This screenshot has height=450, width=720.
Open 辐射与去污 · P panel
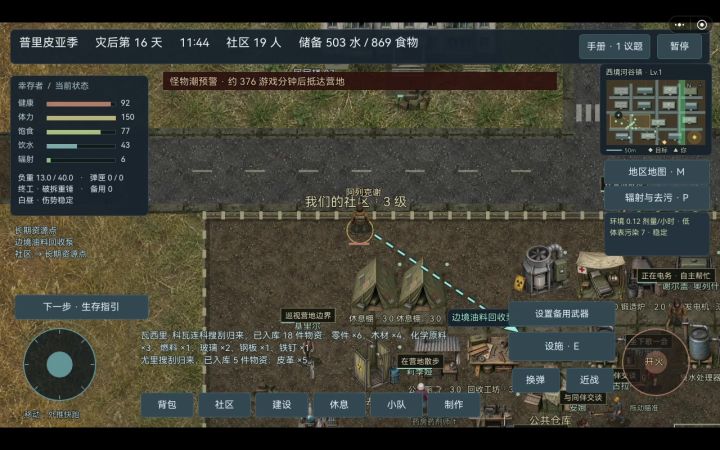pyautogui.click(x=656, y=198)
